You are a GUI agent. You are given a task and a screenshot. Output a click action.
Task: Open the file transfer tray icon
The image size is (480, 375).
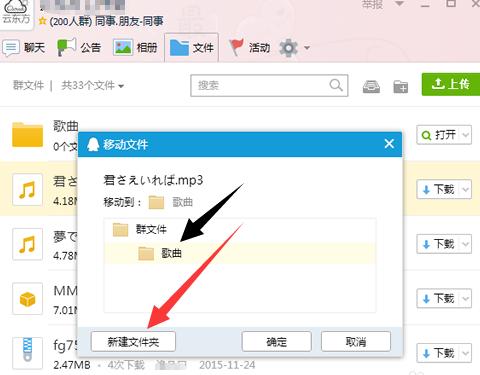[371, 86]
